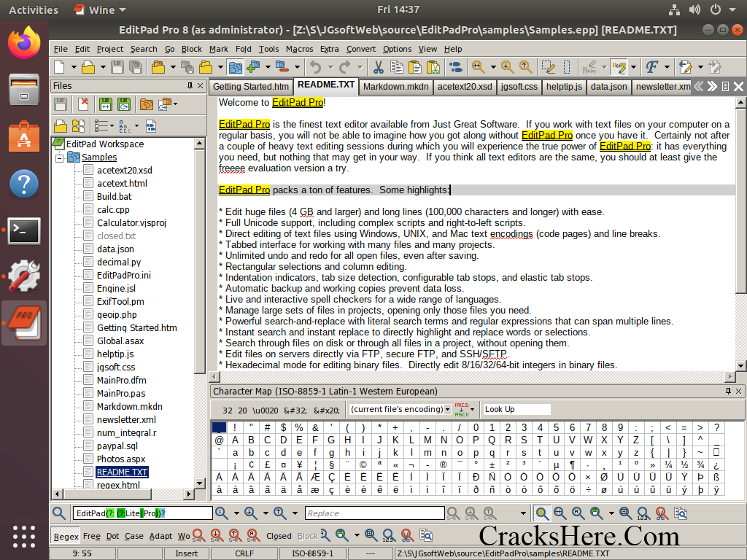Toggle the Dot matches newline option

pyautogui.click(x=112, y=536)
